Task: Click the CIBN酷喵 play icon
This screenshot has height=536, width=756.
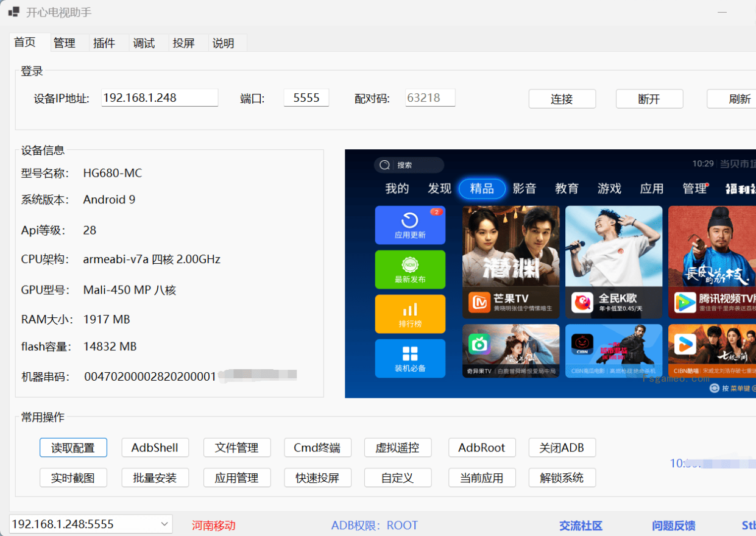Action: pos(685,344)
